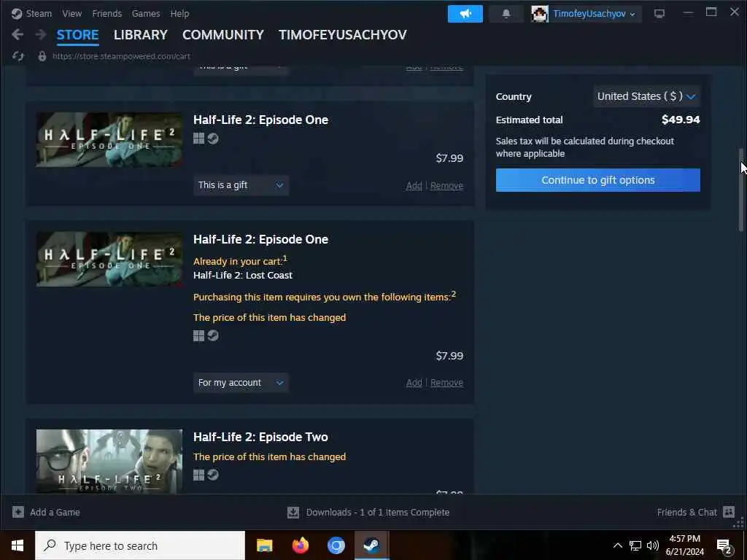The height and width of the screenshot is (560, 747).
Task: Click the Steam taskbar icon
Action: click(x=371, y=545)
